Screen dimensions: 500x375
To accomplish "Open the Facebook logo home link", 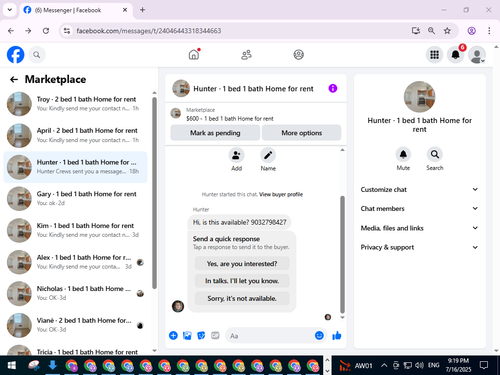I will 15,55.
